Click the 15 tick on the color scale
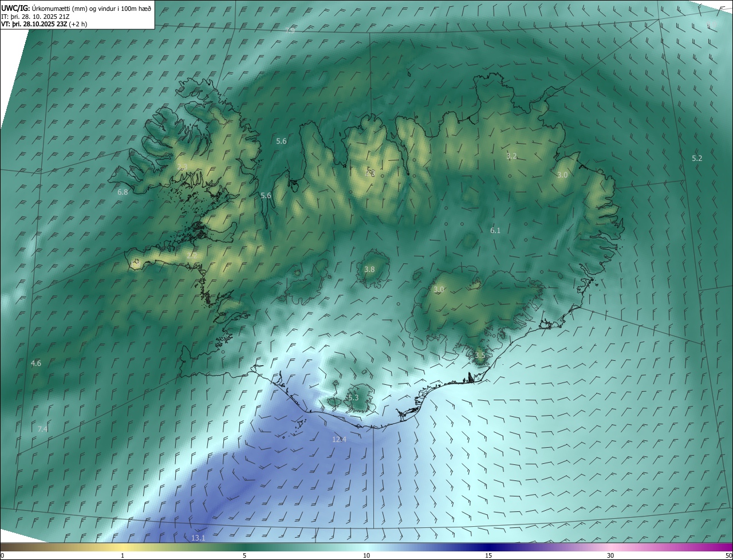The width and height of the screenshot is (733, 560). [x=488, y=555]
